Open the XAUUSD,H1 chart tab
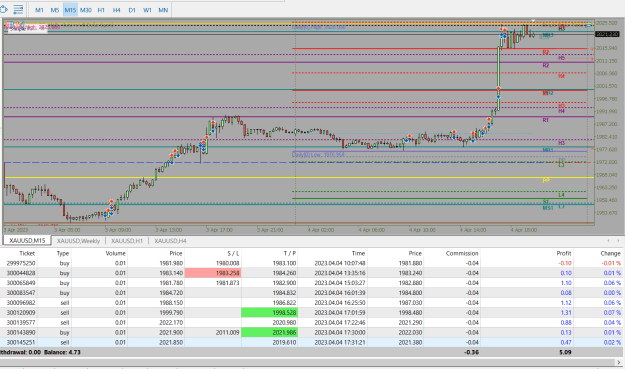The image size is (625, 369). tap(127, 241)
